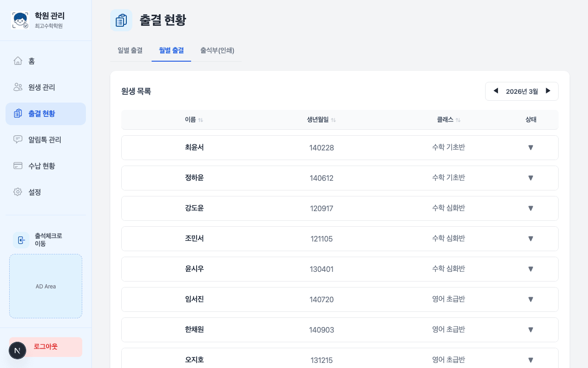Select the 수납 현황 sidebar icon

[x=17, y=166]
